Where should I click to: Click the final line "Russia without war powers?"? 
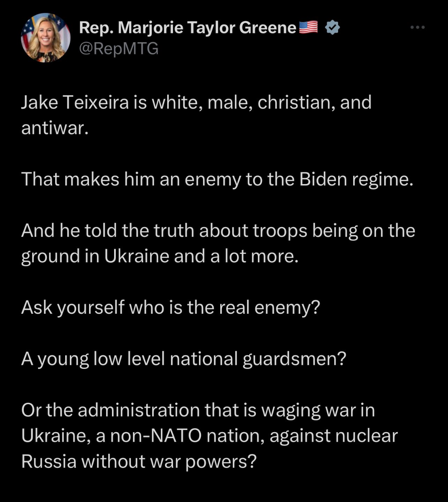click(x=139, y=461)
